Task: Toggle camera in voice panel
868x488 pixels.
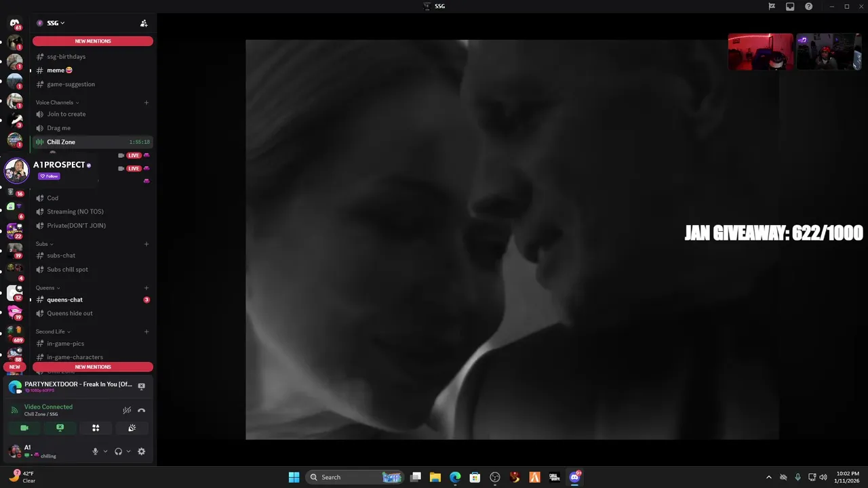Action: [x=24, y=428]
